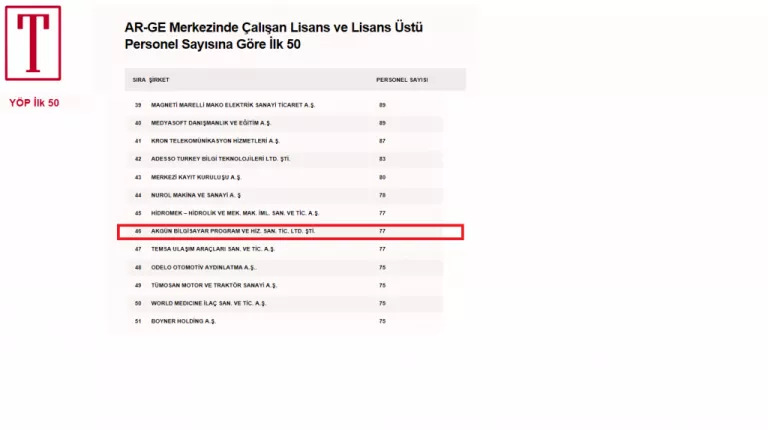768x430 pixels.
Task: Click the 'ŞİRKET' column header
Action: pos(159,80)
